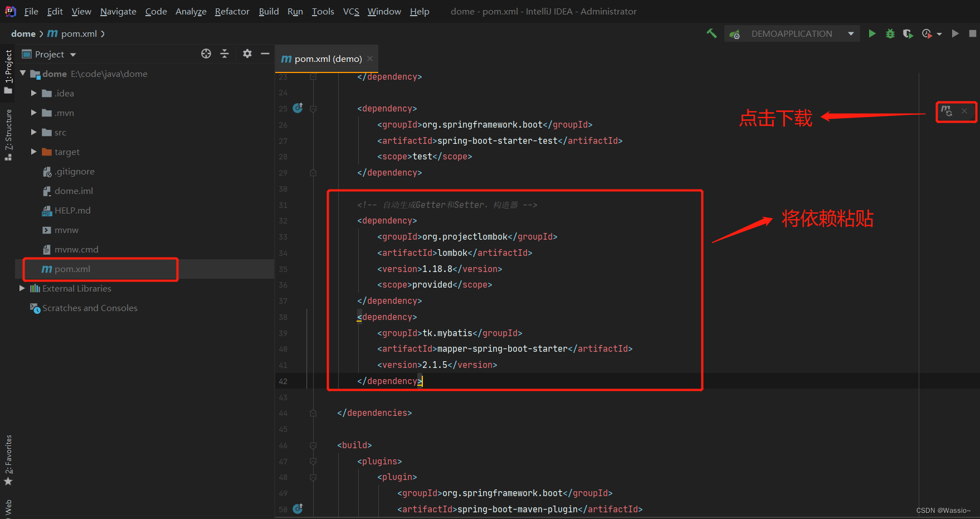This screenshot has height=519, width=980.
Task: Click dome breadcrumb in navigation bar
Action: [23, 33]
